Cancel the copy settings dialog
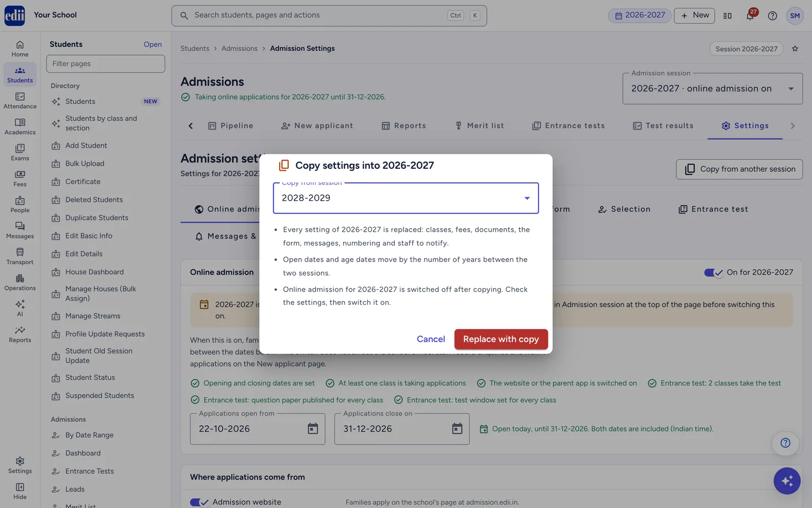Viewport: 812px width, 508px height. click(x=431, y=339)
